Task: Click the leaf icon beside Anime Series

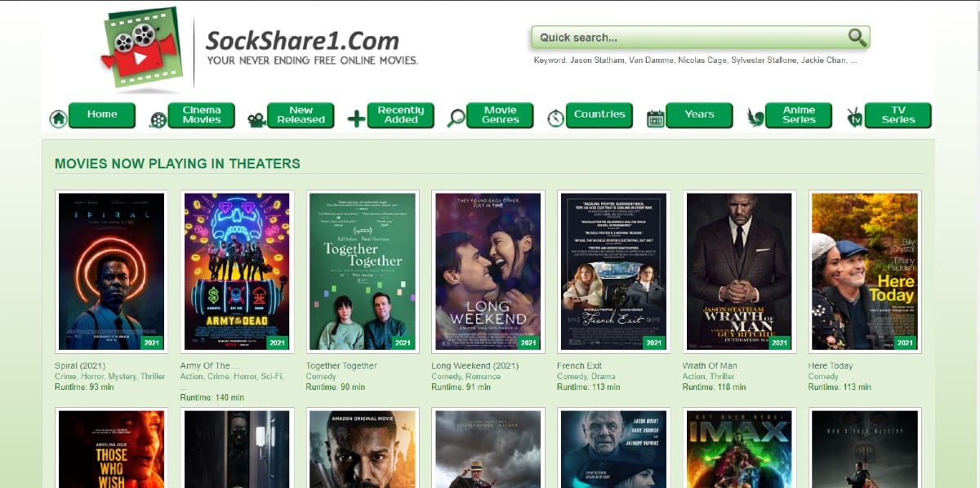Action: tap(755, 119)
